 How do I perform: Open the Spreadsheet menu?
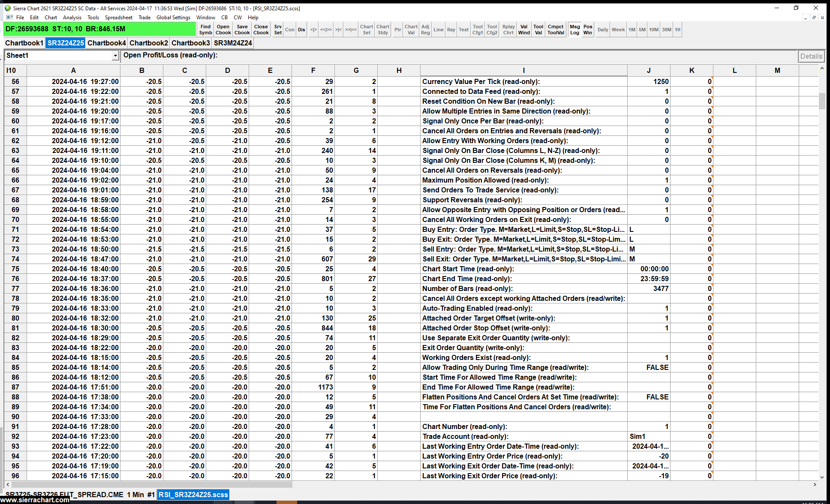pos(118,18)
